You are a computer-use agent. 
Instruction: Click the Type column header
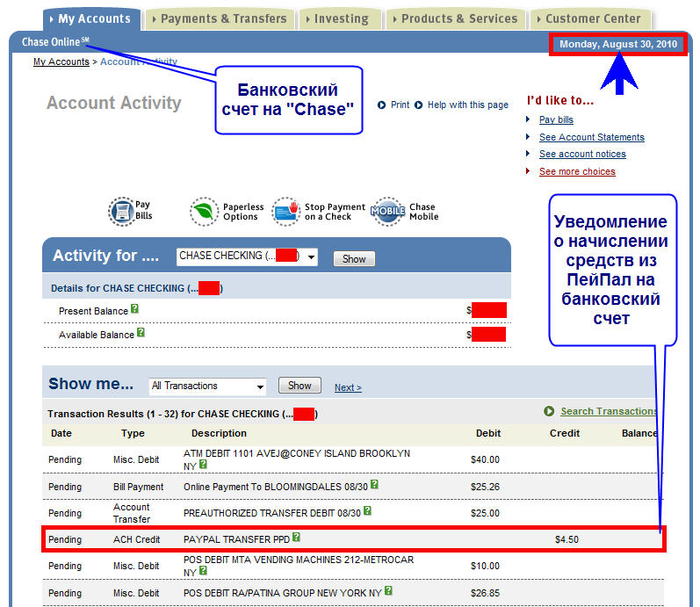click(x=133, y=433)
